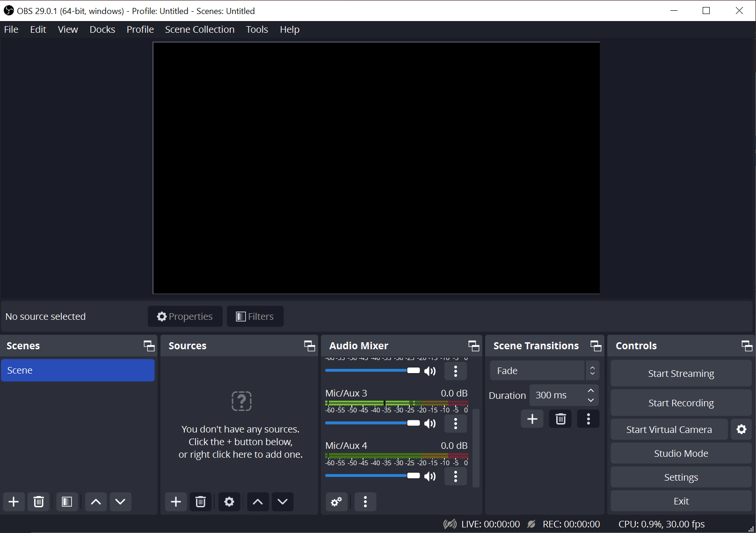Move scene up with arrow button
This screenshot has width=756, height=533.
(x=96, y=502)
